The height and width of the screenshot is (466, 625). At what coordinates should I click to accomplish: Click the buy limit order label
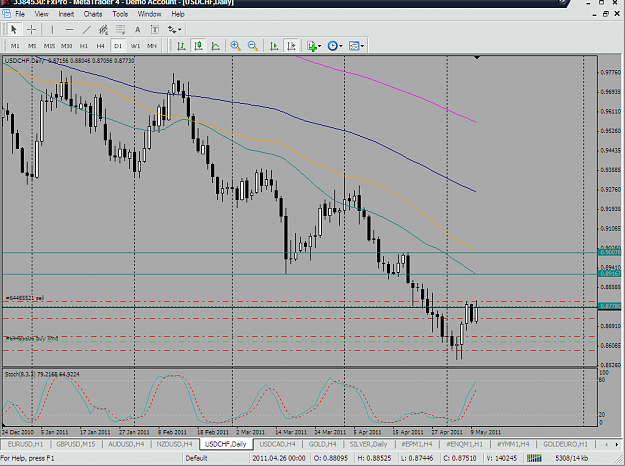point(31,338)
